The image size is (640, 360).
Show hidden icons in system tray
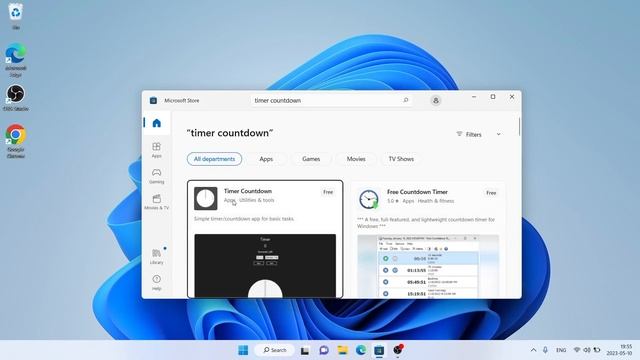pyautogui.click(x=533, y=350)
